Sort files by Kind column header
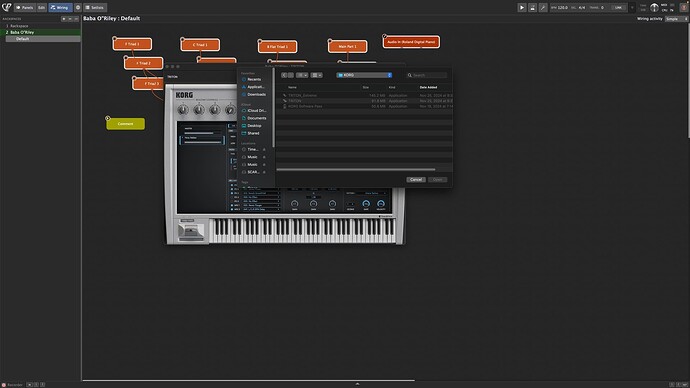Image resolution: width=690 pixels, height=388 pixels. pos(392,87)
